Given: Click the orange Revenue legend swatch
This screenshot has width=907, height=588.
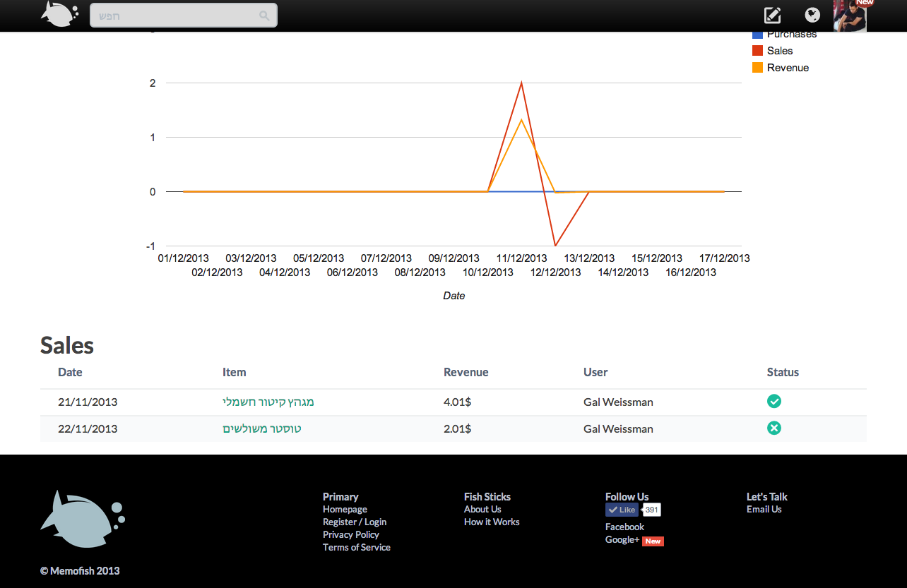Looking at the screenshot, I should pyautogui.click(x=757, y=68).
